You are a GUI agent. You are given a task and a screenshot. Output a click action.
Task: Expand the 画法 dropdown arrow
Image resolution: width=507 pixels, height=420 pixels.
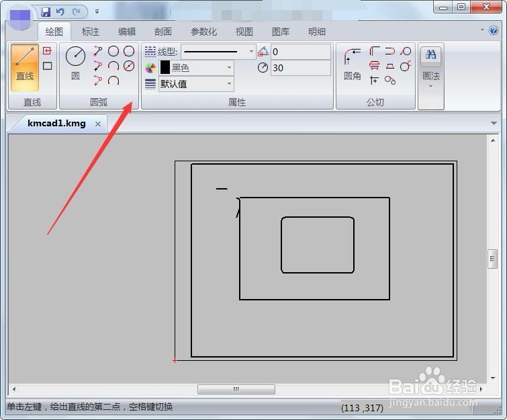click(x=430, y=87)
